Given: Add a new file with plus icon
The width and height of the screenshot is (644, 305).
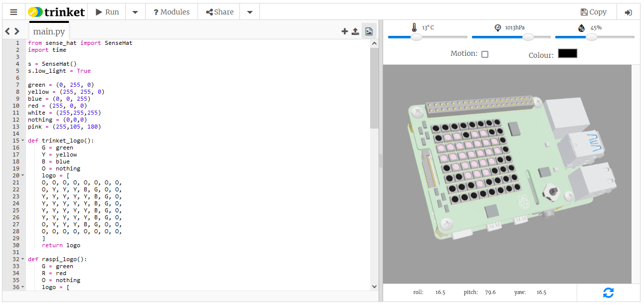Looking at the screenshot, I should [x=344, y=31].
